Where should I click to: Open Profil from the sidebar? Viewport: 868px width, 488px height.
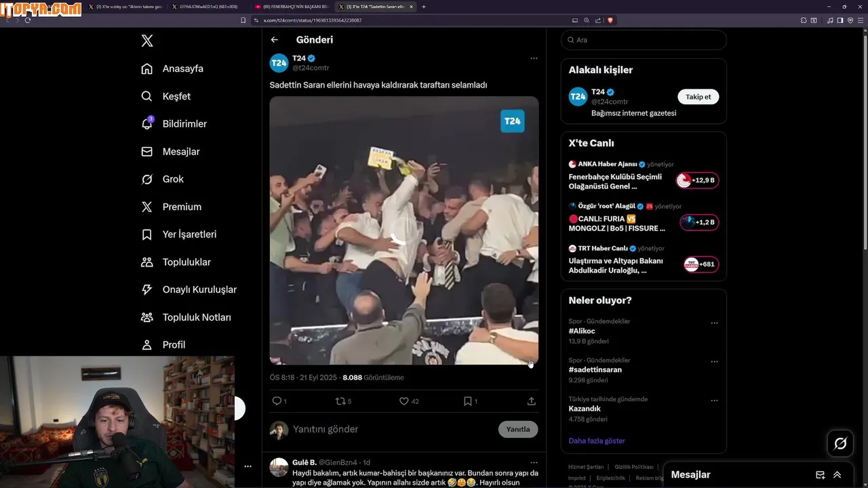163,345
